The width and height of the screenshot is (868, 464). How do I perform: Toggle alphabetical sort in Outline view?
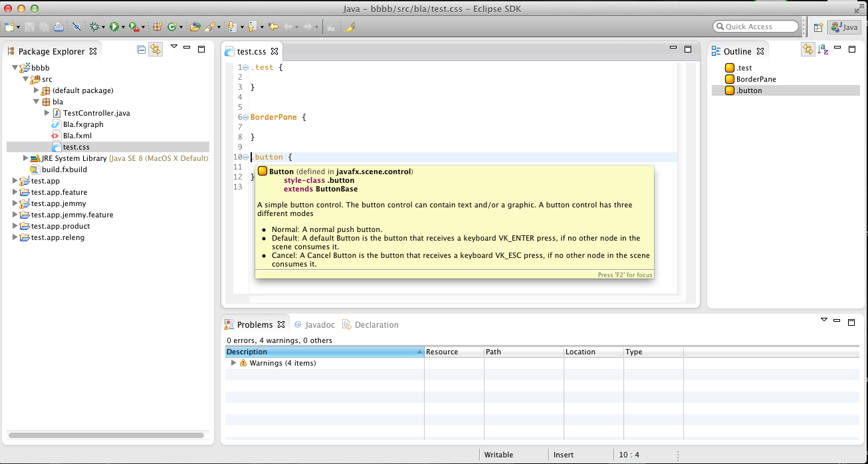click(823, 49)
